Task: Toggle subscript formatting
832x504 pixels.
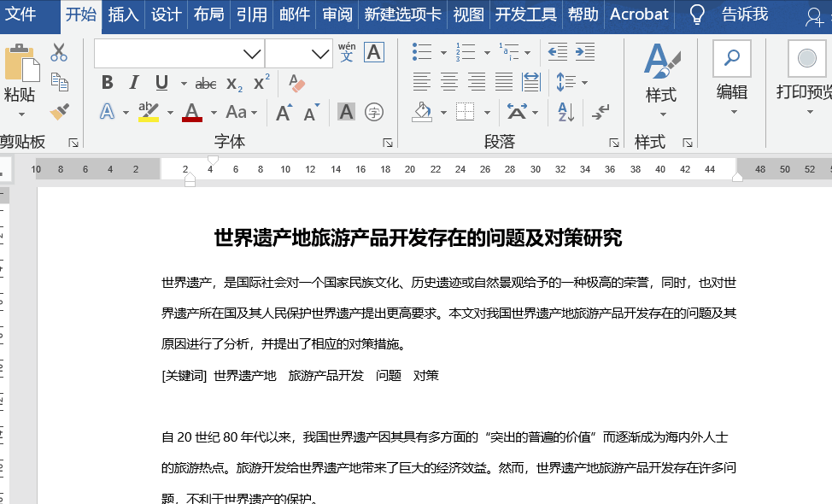Action: (x=234, y=84)
